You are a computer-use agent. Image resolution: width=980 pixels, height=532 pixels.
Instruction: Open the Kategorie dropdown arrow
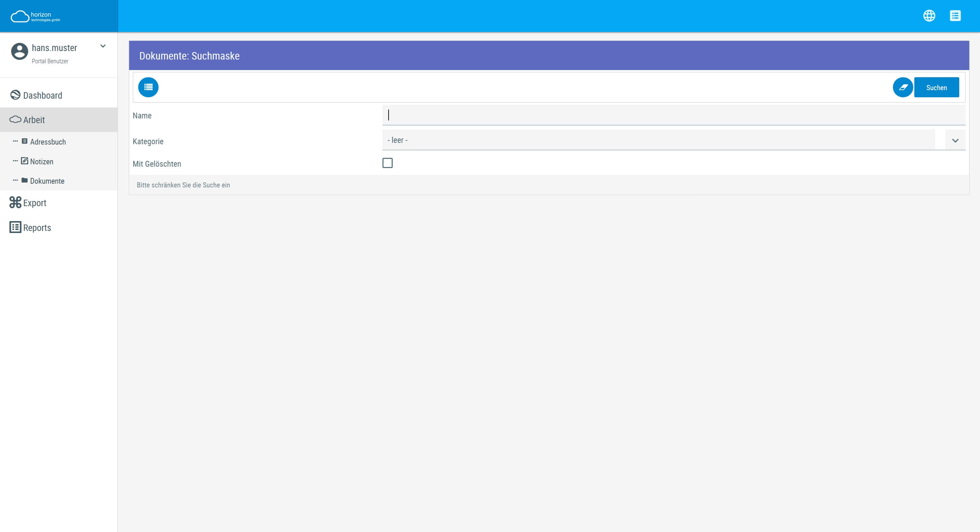tap(955, 140)
